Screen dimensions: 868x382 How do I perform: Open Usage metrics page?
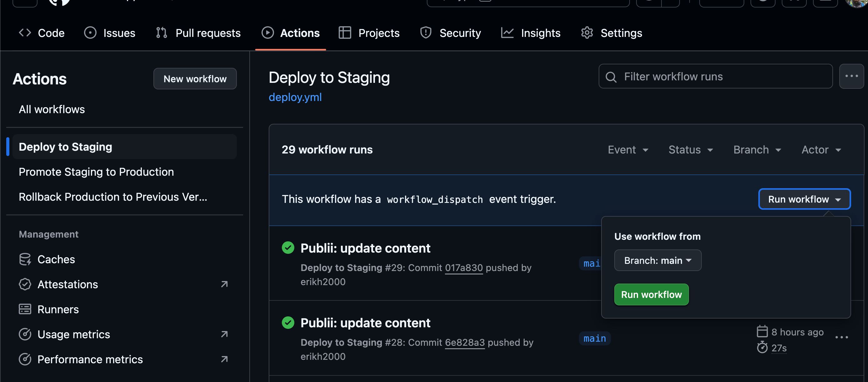click(124, 334)
